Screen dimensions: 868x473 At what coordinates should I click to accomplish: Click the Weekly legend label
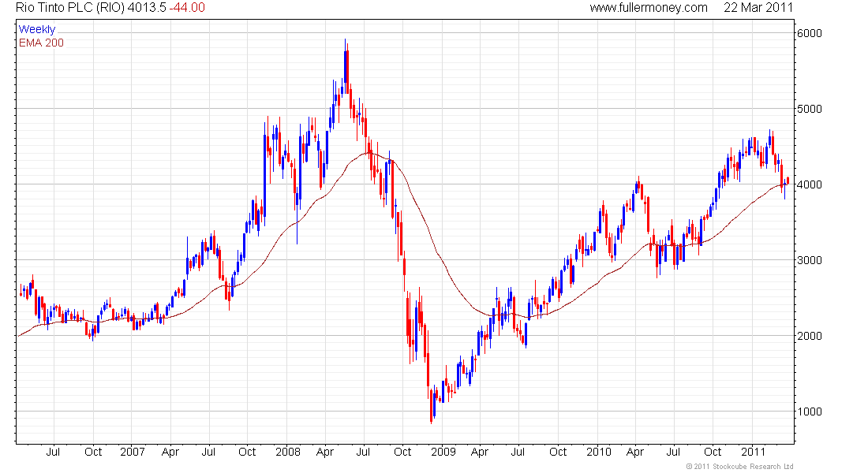(x=37, y=29)
